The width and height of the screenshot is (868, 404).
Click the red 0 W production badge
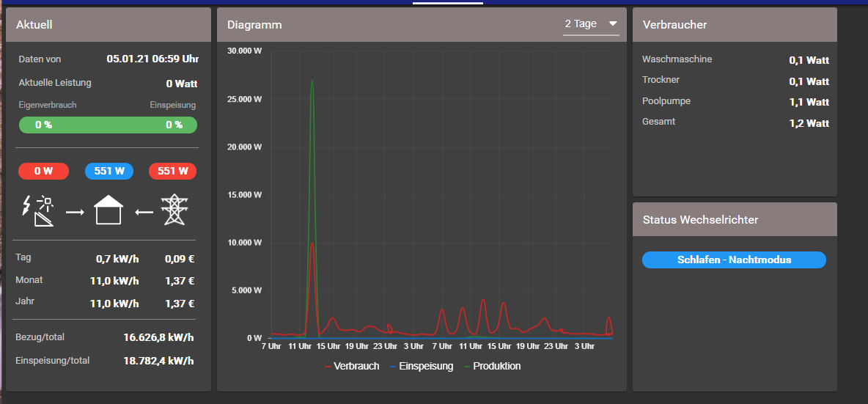44,171
